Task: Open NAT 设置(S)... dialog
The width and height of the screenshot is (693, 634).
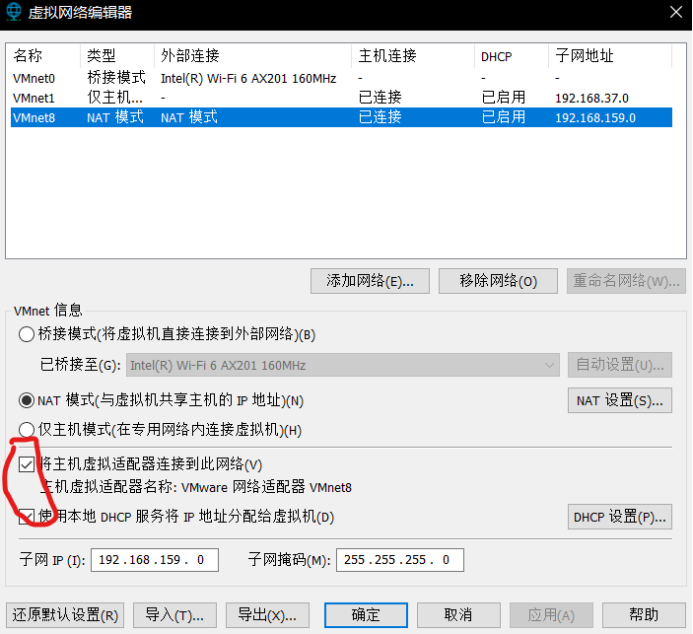Action: pyautogui.click(x=620, y=401)
